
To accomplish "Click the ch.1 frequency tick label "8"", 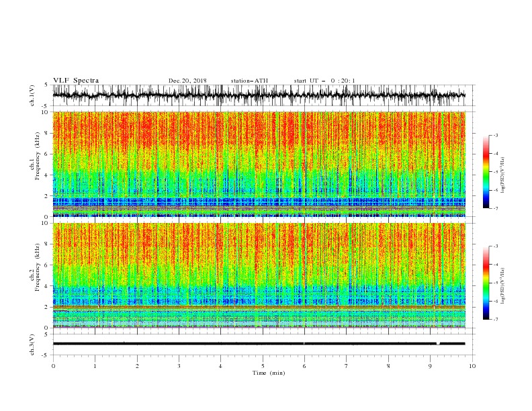I will pos(47,133).
